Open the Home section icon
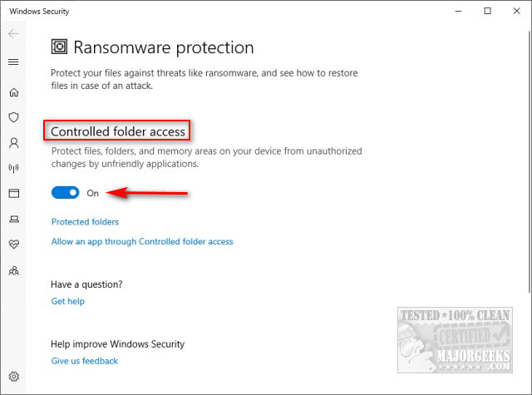Image resolution: width=532 pixels, height=395 pixels. pyautogui.click(x=14, y=92)
